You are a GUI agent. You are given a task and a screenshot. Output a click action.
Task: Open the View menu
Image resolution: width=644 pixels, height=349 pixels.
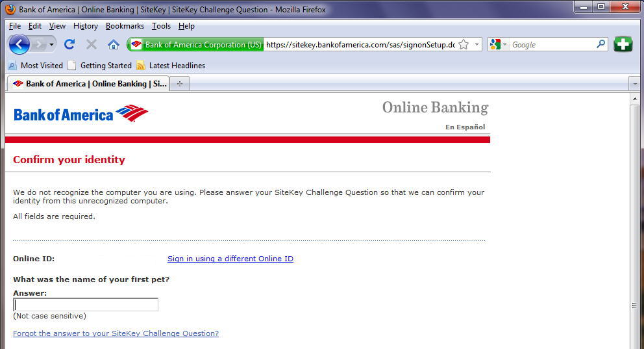coord(57,26)
